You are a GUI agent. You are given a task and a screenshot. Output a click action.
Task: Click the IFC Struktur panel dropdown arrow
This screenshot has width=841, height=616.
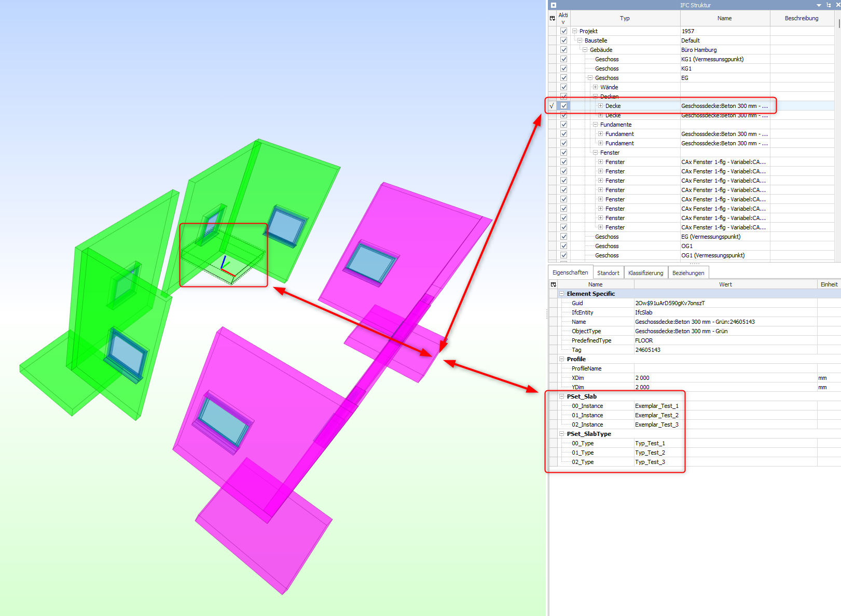pyautogui.click(x=819, y=5)
